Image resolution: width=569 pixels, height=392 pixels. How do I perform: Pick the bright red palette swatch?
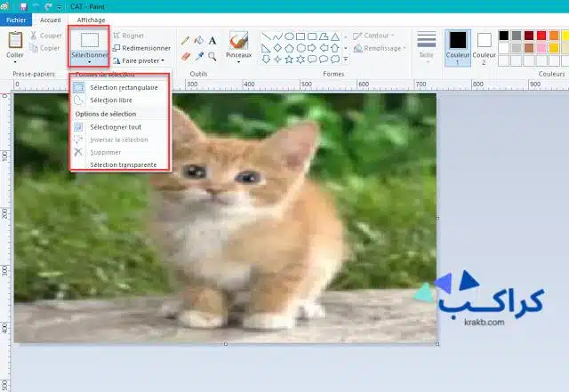pos(541,36)
